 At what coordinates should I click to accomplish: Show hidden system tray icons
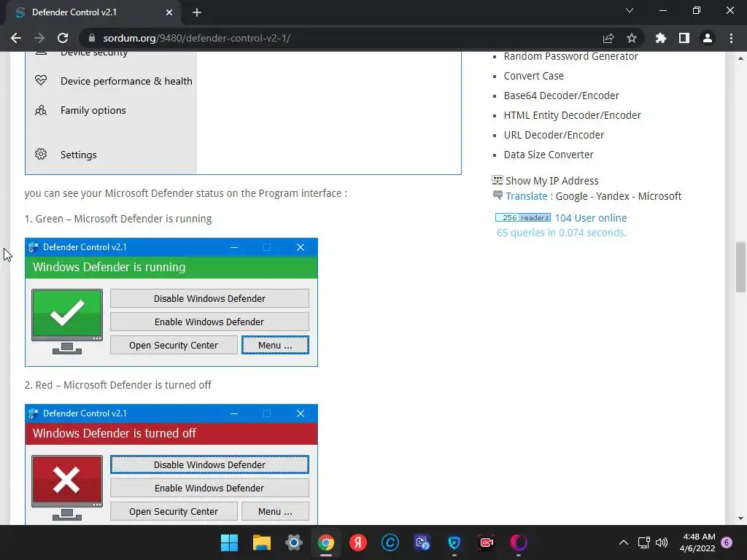pyautogui.click(x=623, y=542)
